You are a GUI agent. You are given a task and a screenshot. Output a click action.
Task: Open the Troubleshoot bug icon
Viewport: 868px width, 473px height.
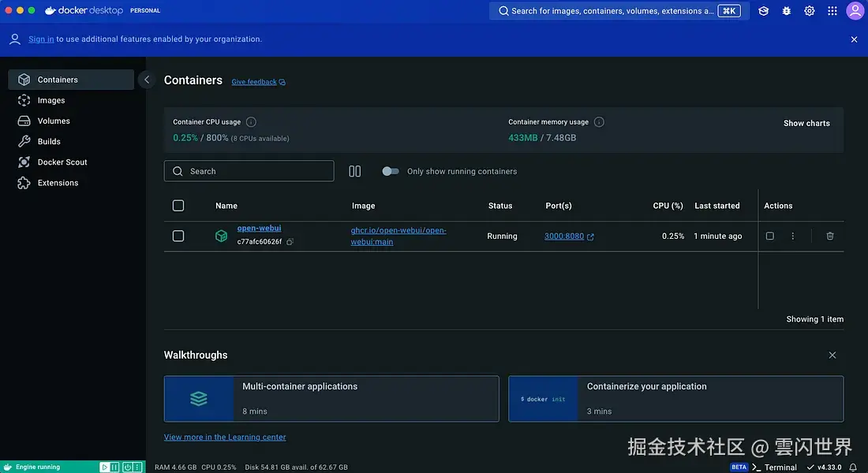pyautogui.click(x=786, y=10)
